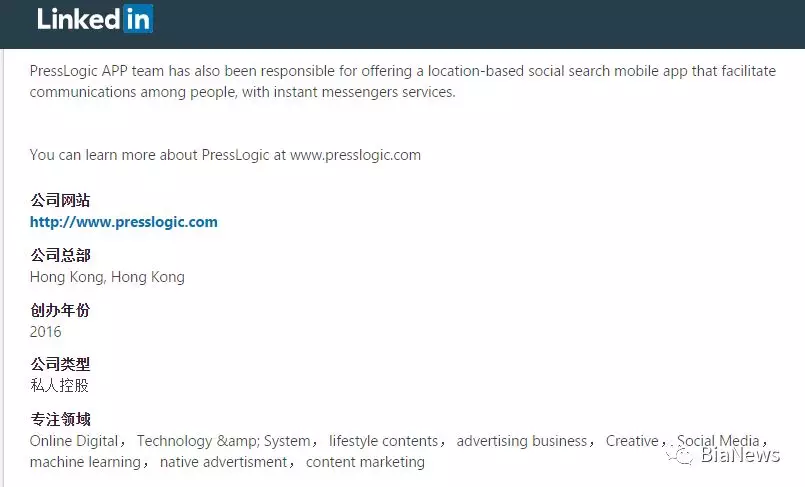Screen dimensions: 805x487
Task: Click the LinkedIn logo in the header
Action: [95, 19]
